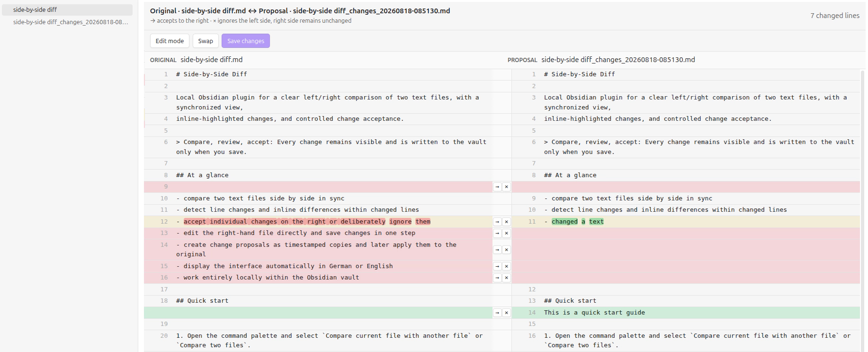The image size is (868, 352).
Task: Ignore line 15 'display the interface' change
Action: point(506,266)
